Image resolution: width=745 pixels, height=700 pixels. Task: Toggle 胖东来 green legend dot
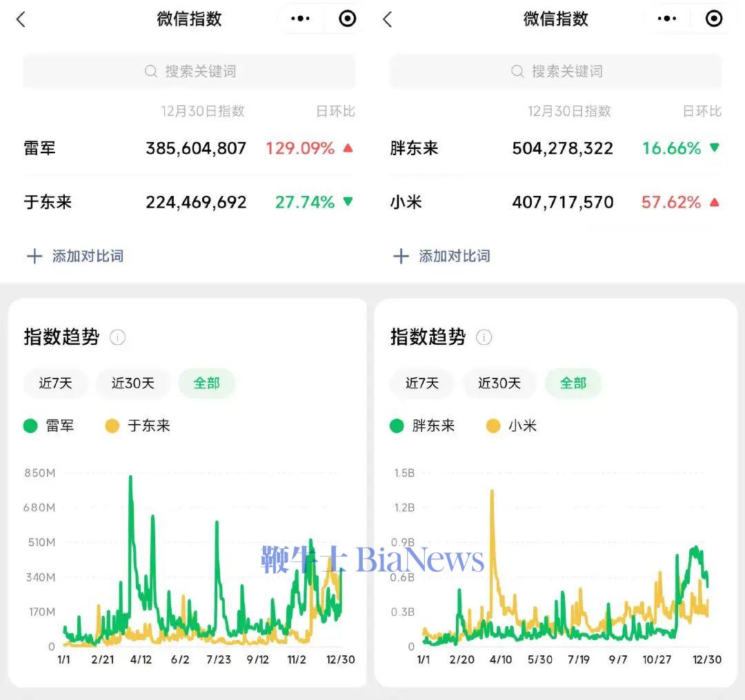(397, 426)
